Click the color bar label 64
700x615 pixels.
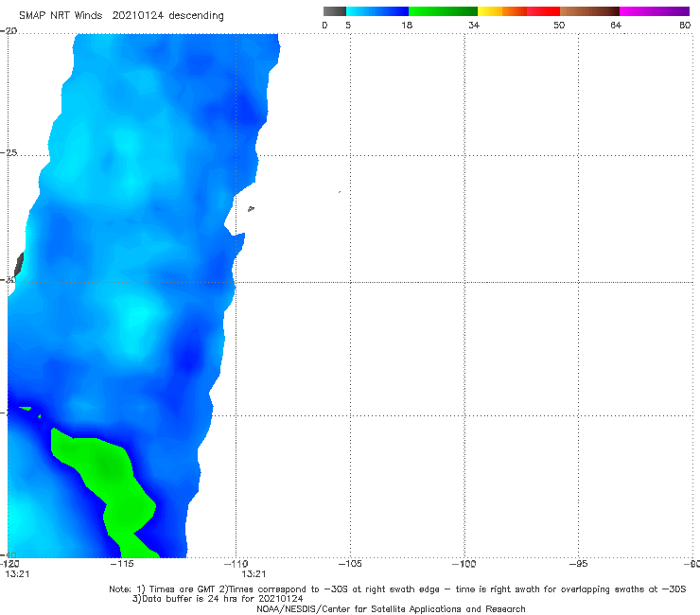(x=616, y=26)
